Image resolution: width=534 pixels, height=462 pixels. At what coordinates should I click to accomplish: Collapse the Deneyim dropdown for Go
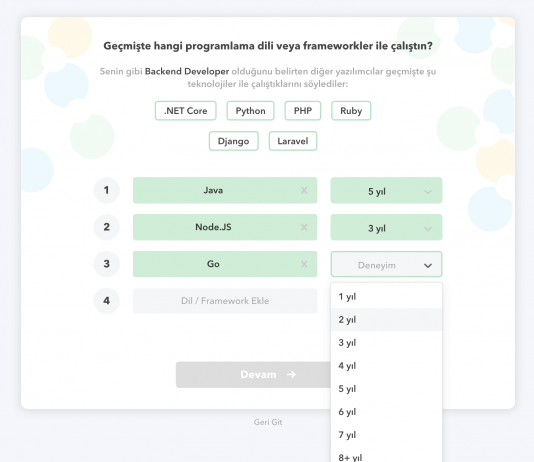click(x=386, y=264)
